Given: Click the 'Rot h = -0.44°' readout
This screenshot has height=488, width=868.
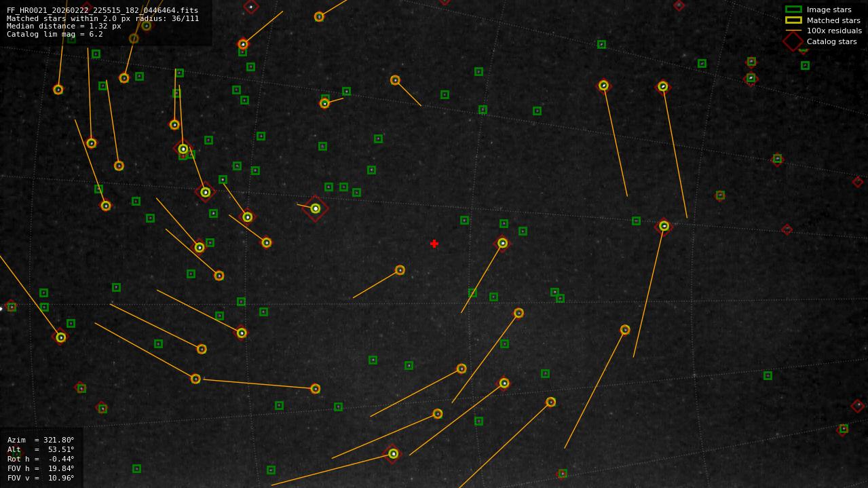Looking at the screenshot, I should pos(41,459).
